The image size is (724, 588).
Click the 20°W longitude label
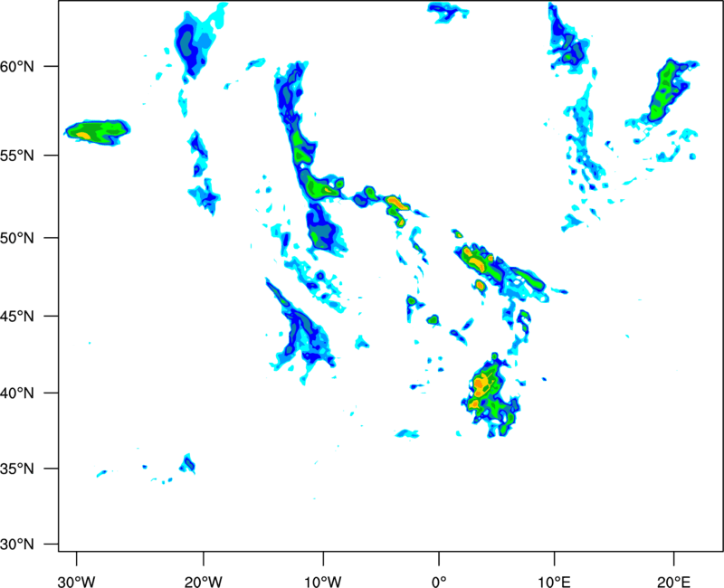[204, 582]
